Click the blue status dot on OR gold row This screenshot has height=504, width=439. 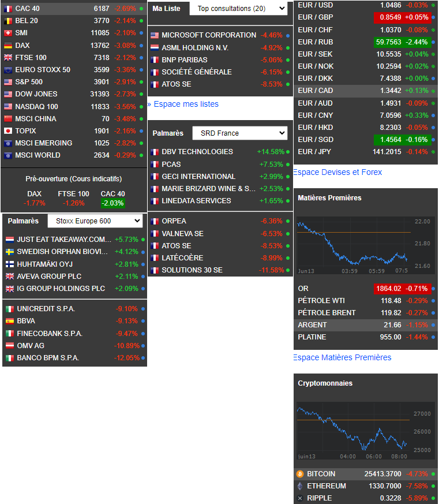(433, 289)
